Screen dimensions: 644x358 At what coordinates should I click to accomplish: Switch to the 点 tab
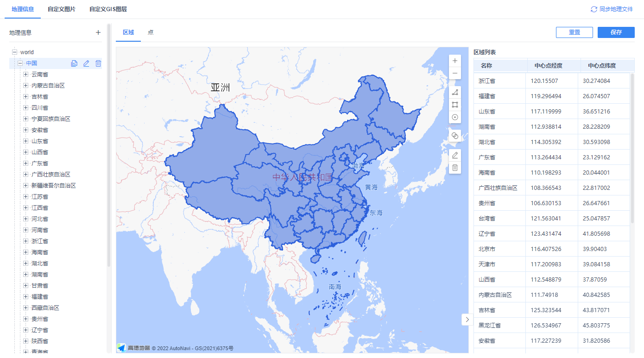(x=151, y=32)
